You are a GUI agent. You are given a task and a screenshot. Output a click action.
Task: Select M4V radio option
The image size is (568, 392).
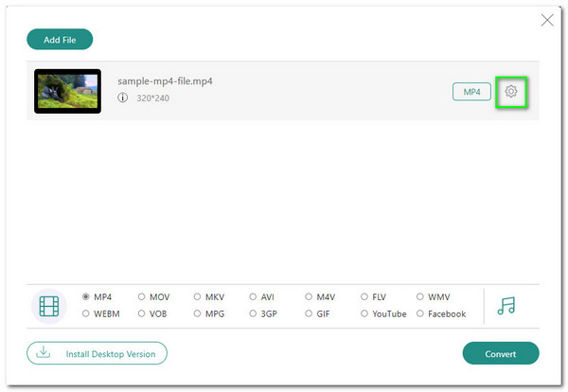tap(309, 296)
